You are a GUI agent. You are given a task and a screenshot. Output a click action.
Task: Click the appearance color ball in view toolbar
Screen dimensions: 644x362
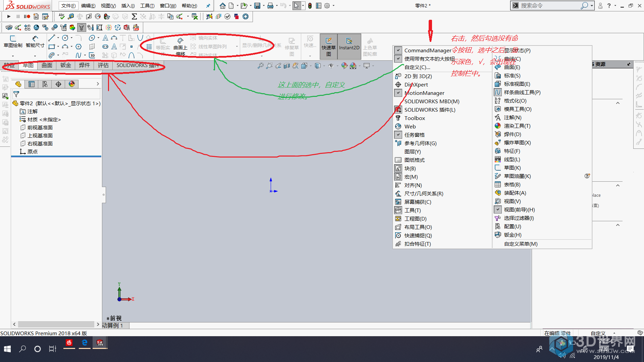pos(344,66)
